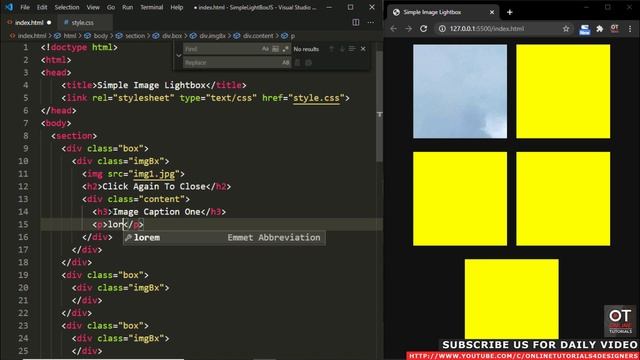Click the text Image Caption One
640x360 pixels.
156,212
